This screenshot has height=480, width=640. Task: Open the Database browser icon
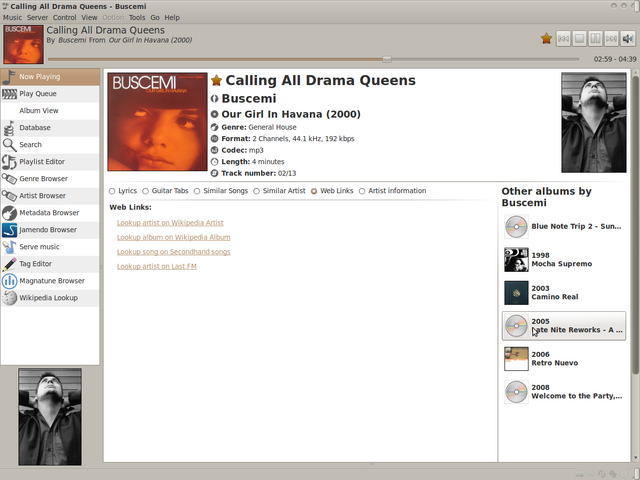[x=9, y=128]
